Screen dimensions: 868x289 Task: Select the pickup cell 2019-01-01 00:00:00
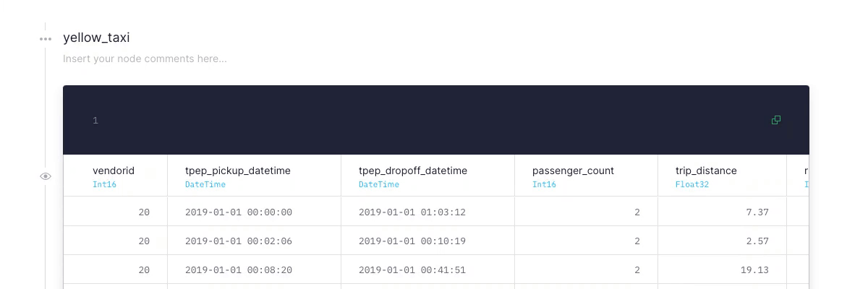pyautogui.click(x=239, y=212)
